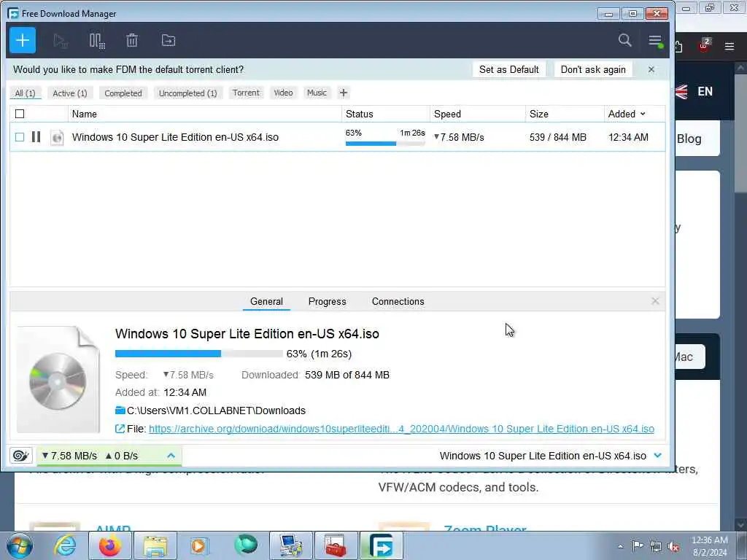Click the Move to folder toolbar icon
The height and width of the screenshot is (560, 747).
pyautogui.click(x=169, y=41)
